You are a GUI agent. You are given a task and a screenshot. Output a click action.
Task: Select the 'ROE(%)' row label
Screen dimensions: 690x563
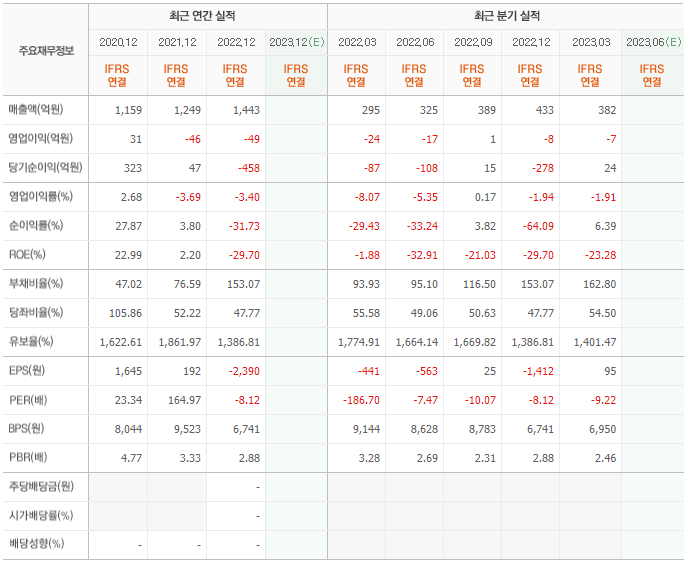coord(27,255)
